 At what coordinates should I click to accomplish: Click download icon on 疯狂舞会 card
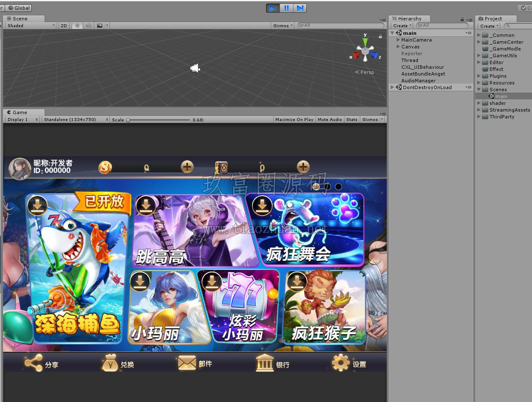(262, 205)
